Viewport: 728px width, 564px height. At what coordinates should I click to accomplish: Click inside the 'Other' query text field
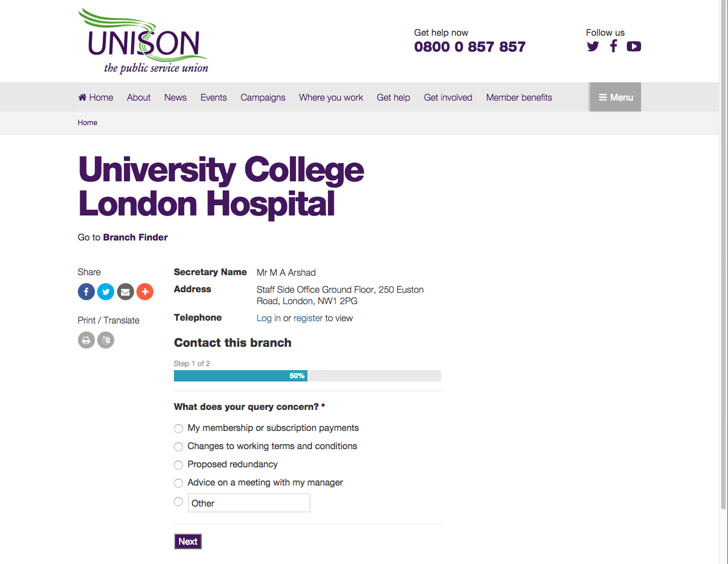(248, 503)
